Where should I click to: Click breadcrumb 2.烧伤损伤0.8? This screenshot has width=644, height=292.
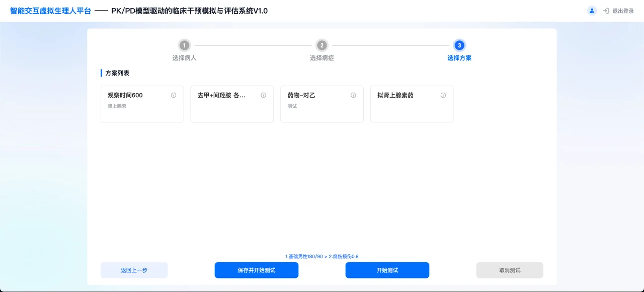[x=344, y=256]
